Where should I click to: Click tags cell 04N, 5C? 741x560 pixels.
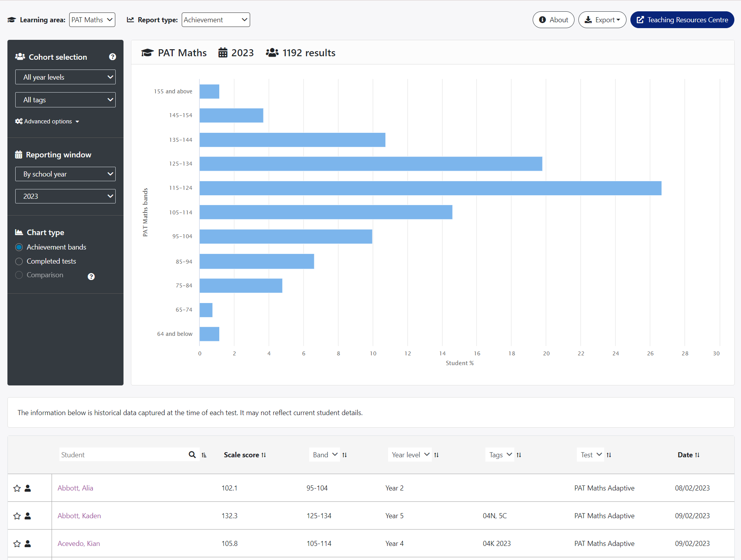495,516
